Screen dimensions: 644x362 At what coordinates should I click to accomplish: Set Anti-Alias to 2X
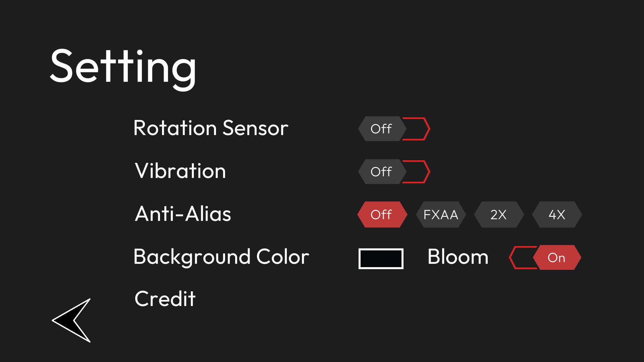click(499, 215)
